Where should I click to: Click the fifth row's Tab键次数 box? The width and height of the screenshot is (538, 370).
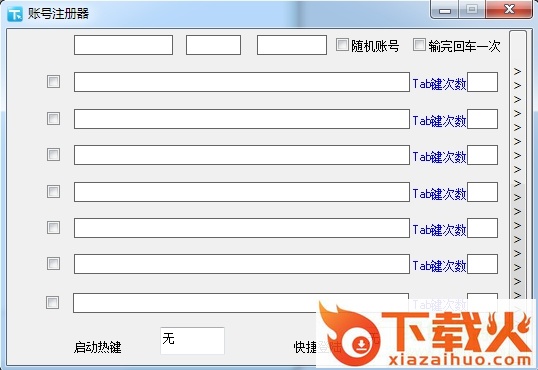tap(482, 228)
